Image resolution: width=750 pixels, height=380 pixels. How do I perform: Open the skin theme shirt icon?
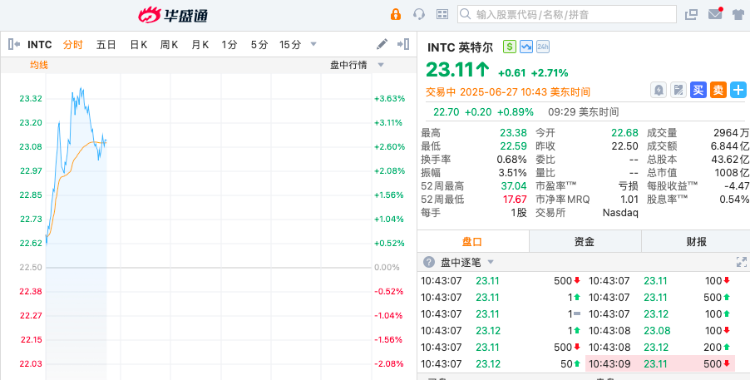[x=738, y=14]
